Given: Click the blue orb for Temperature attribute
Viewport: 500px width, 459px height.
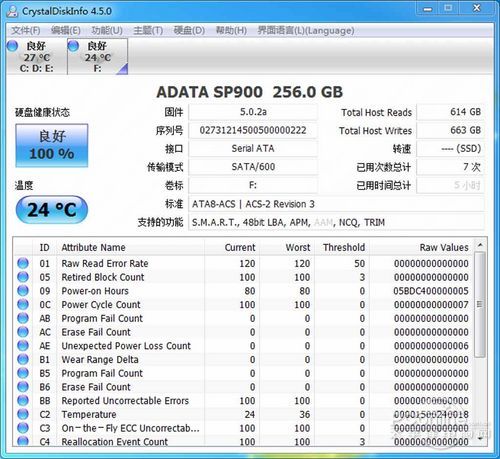Looking at the screenshot, I should [x=23, y=414].
